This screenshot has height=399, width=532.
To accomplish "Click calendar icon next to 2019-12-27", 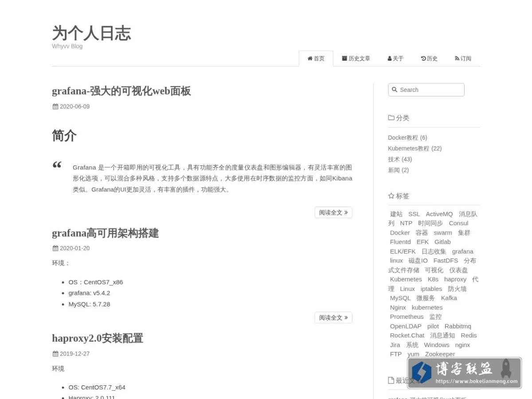I will coord(55,354).
